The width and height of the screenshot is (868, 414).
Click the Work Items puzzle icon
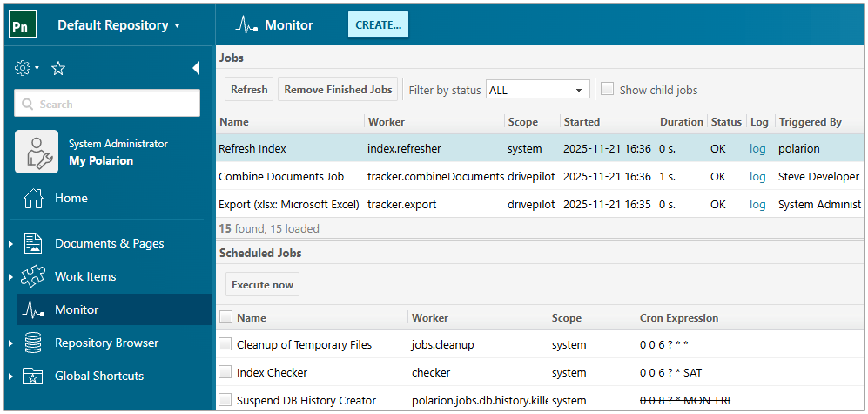click(x=33, y=276)
